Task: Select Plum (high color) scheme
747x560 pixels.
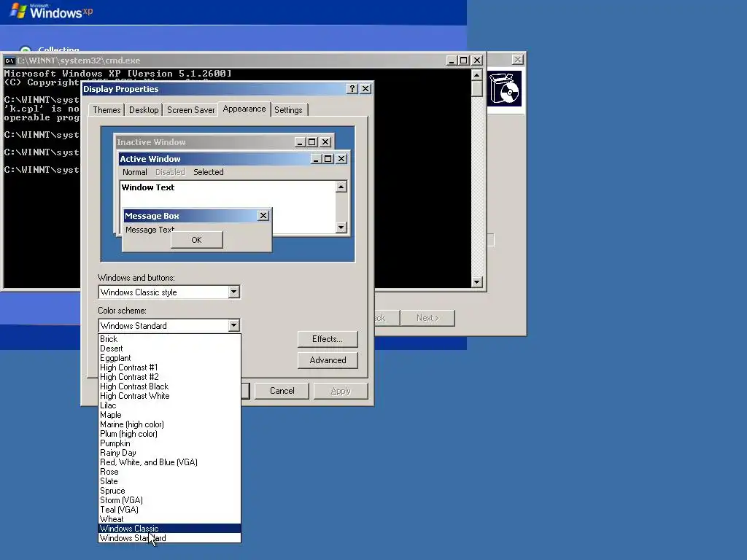Action: click(x=169, y=434)
